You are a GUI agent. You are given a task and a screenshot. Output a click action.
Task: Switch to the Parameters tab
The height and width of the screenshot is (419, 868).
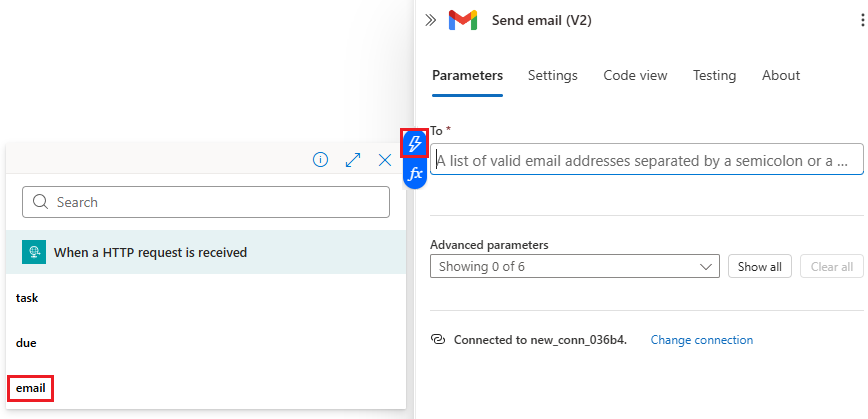[467, 75]
